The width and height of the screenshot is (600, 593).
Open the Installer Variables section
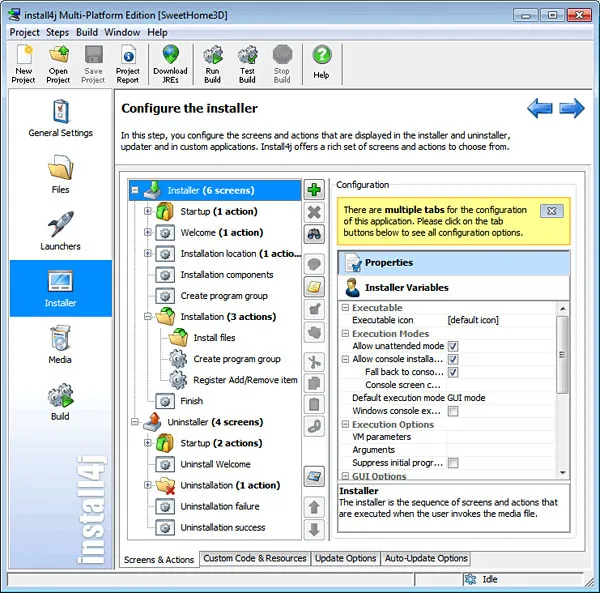pos(406,288)
